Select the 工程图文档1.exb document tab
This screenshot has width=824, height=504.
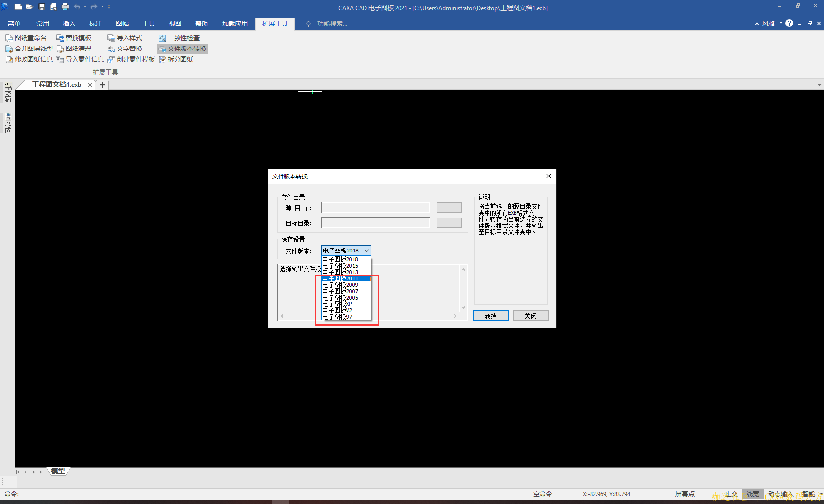tap(56, 85)
